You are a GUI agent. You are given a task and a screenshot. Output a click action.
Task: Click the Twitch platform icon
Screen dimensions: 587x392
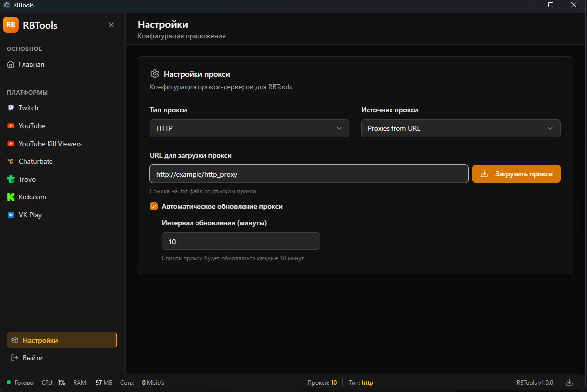pyautogui.click(x=11, y=108)
